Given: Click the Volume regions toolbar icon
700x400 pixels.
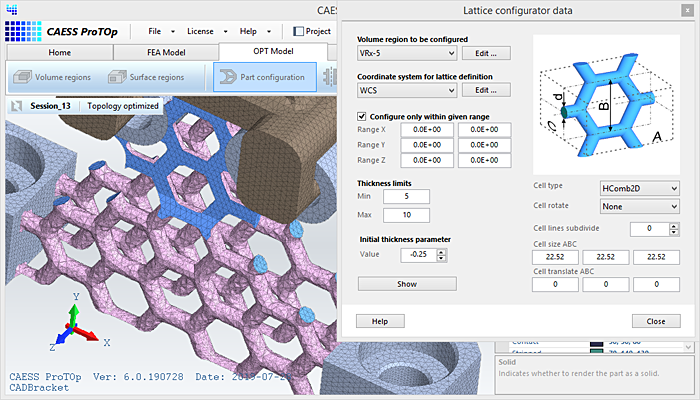Looking at the screenshot, I should [x=22, y=76].
